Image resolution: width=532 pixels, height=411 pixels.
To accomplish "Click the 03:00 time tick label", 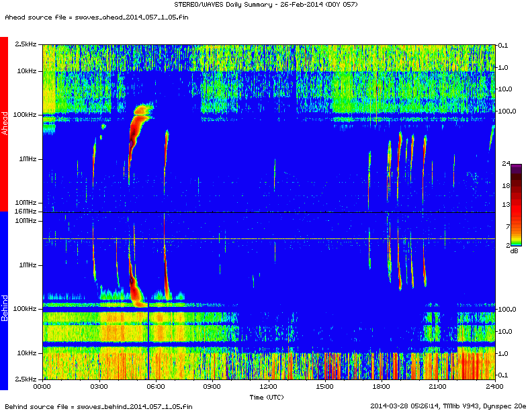I will [x=99, y=387].
